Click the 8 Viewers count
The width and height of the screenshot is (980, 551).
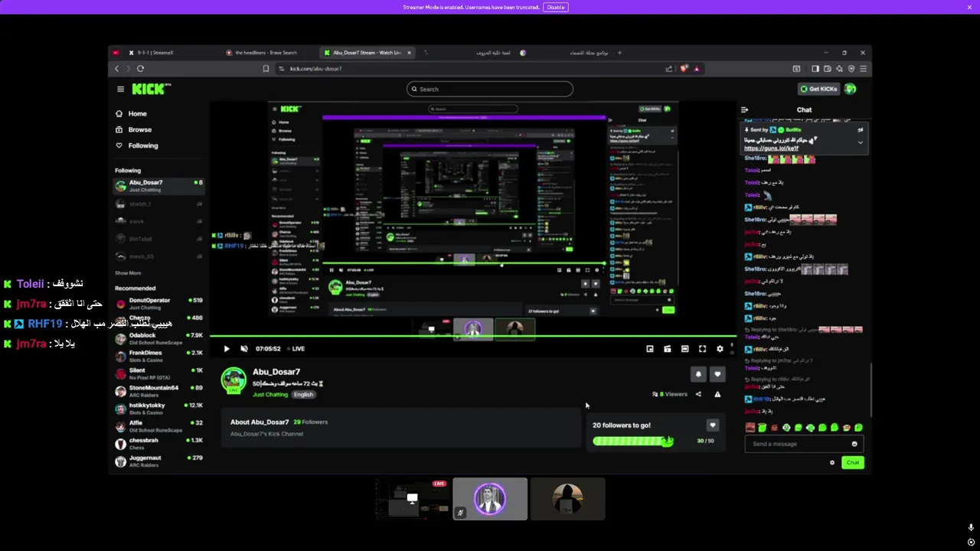click(x=670, y=394)
